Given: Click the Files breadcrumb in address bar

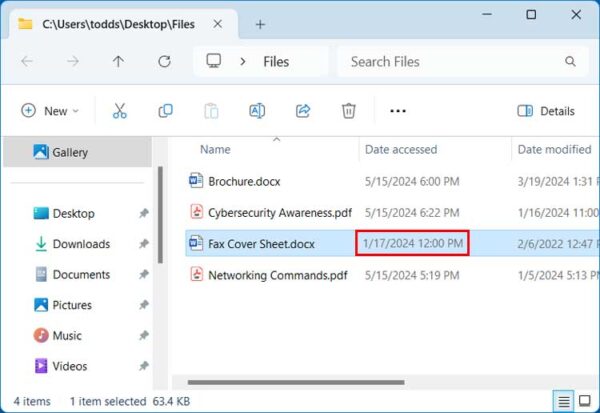Looking at the screenshot, I should click(276, 62).
